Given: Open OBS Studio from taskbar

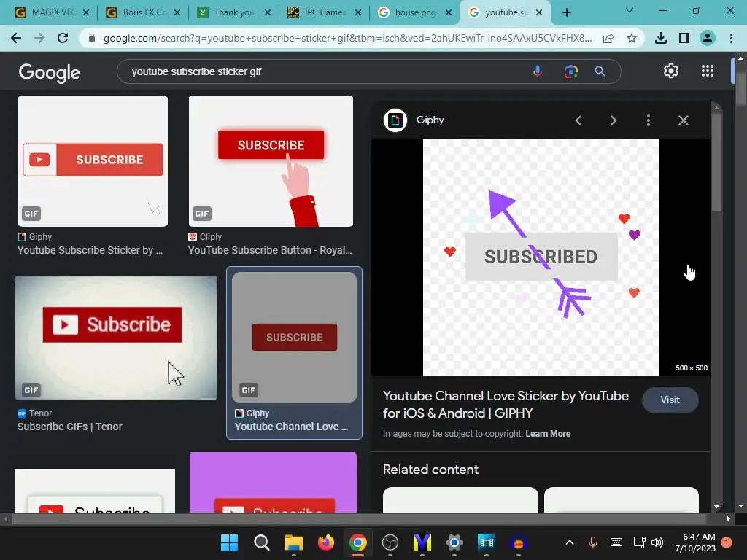Looking at the screenshot, I should pyautogui.click(x=390, y=542).
